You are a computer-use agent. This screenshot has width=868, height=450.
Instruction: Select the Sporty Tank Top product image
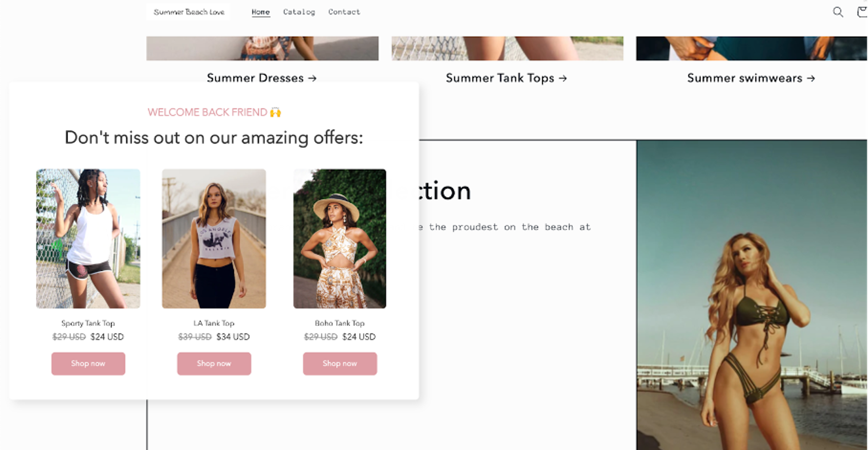(x=88, y=239)
